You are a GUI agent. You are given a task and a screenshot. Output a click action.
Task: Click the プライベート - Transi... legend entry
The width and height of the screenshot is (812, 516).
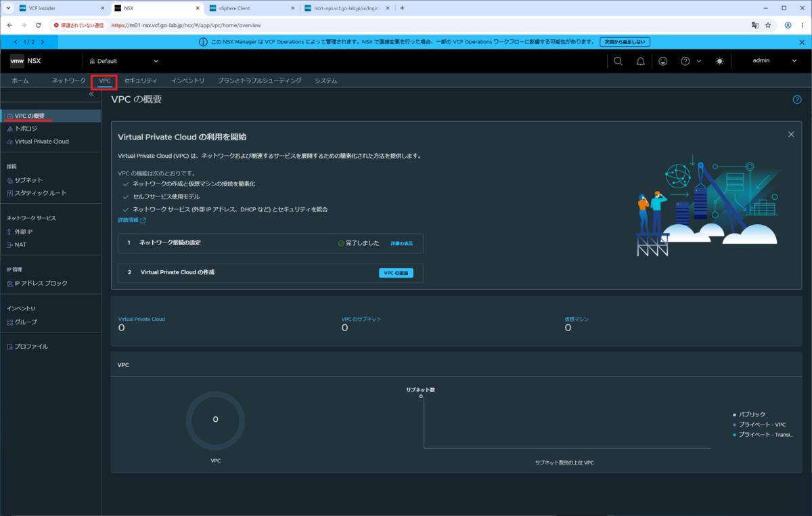(x=763, y=435)
